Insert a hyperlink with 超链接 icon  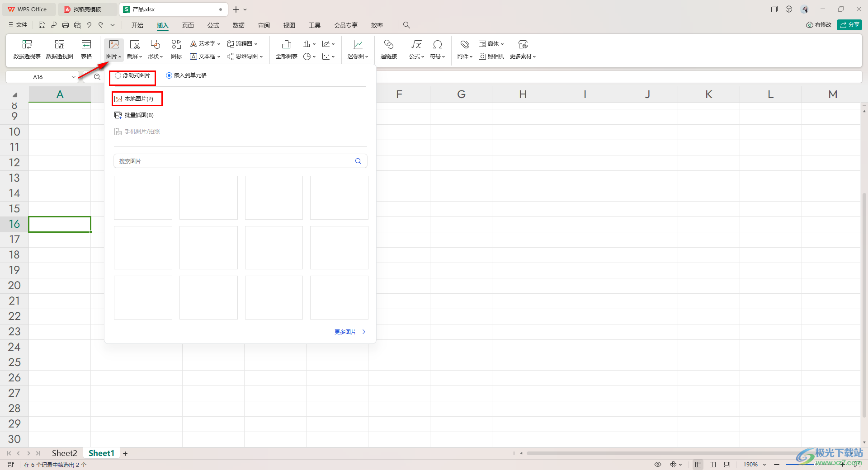pos(389,49)
